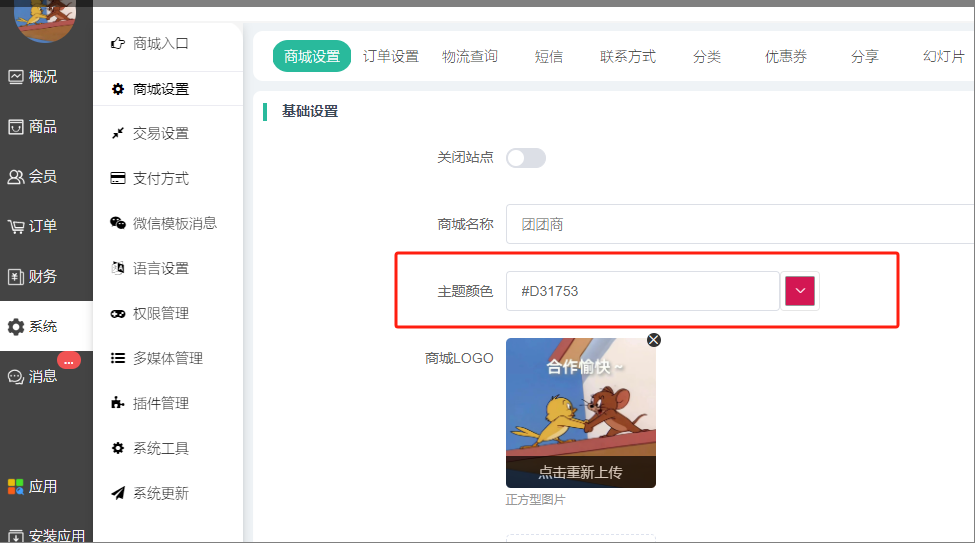Open the 优惠券 tab
Viewport: 975px width, 543px height.
pyautogui.click(x=786, y=57)
